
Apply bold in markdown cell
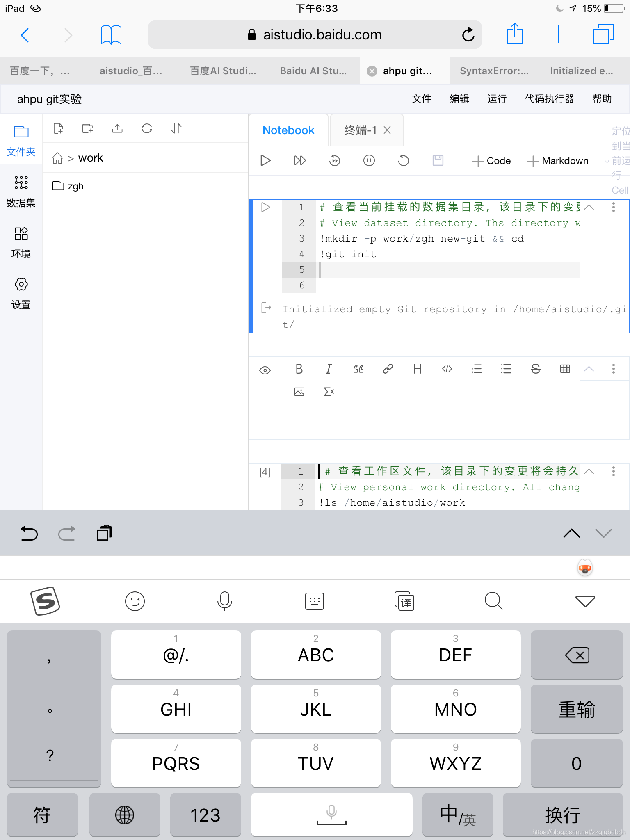[299, 369]
